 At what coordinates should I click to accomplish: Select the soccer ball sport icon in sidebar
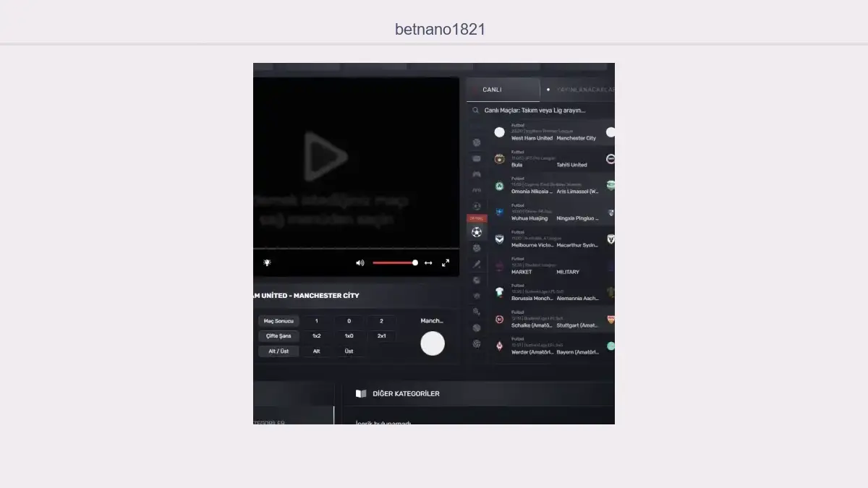pos(477,232)
